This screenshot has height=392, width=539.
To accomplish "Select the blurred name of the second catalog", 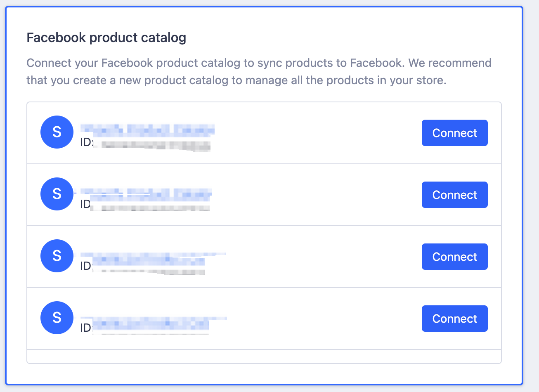I will (147, 192).
